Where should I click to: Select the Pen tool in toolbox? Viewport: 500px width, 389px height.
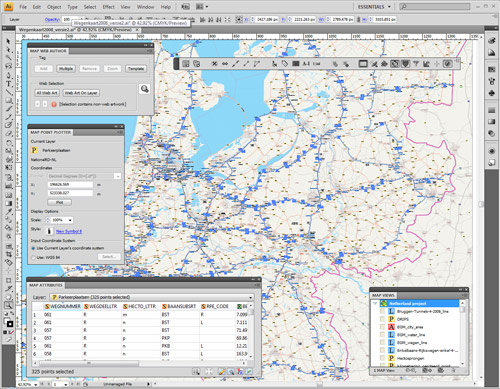(9, 75)
